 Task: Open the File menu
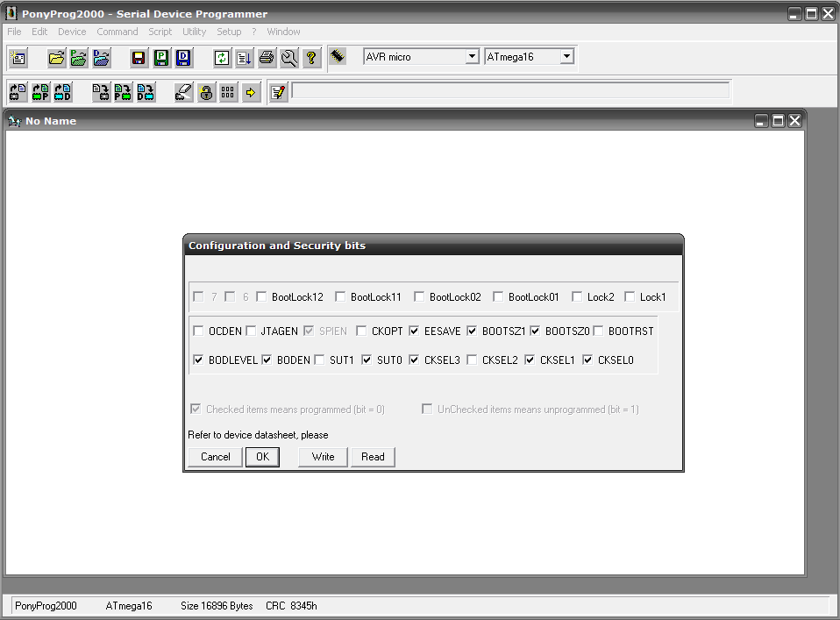[14, 32]
